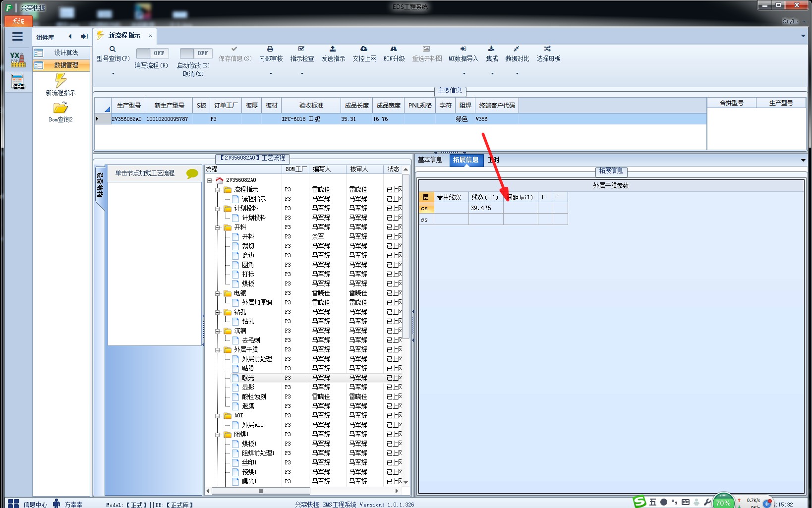Click the 内部审核 printer icon

(270, 49)
